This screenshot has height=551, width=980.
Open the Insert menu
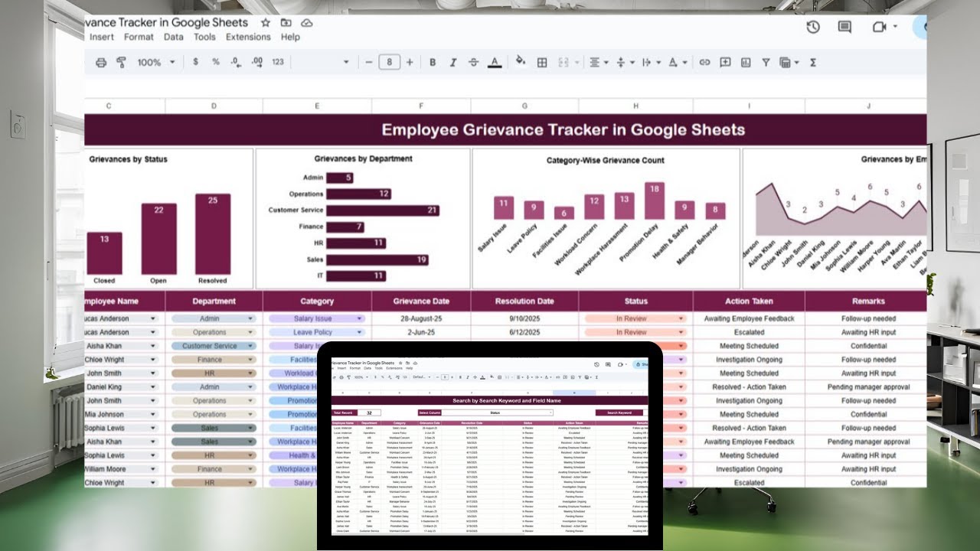click(x=102, y=37)
